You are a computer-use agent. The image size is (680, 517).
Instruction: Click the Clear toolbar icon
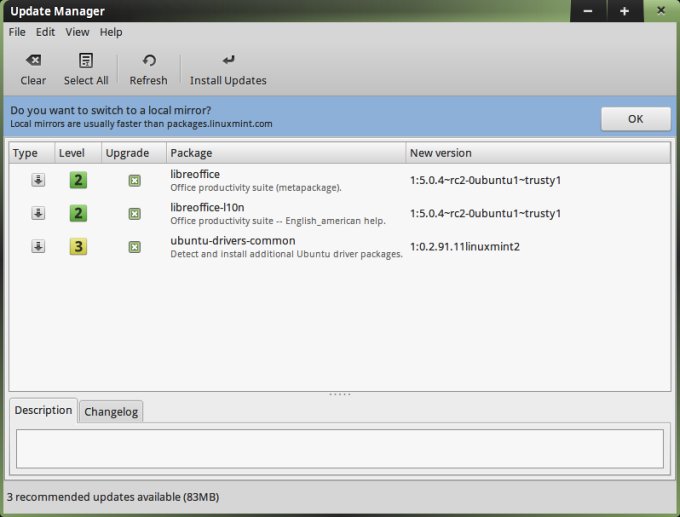coord(33,61)
